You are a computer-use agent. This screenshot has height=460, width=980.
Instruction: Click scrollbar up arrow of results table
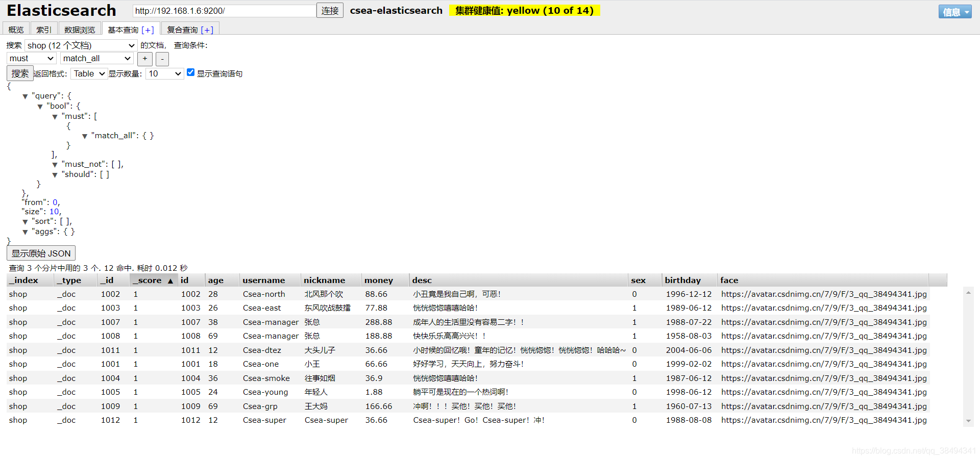[x=968, y=293]
